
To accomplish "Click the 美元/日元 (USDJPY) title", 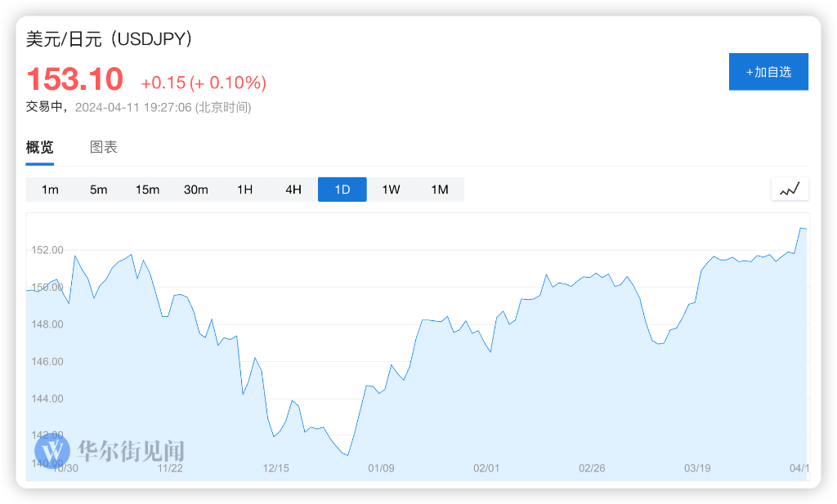I will [110, 39].
